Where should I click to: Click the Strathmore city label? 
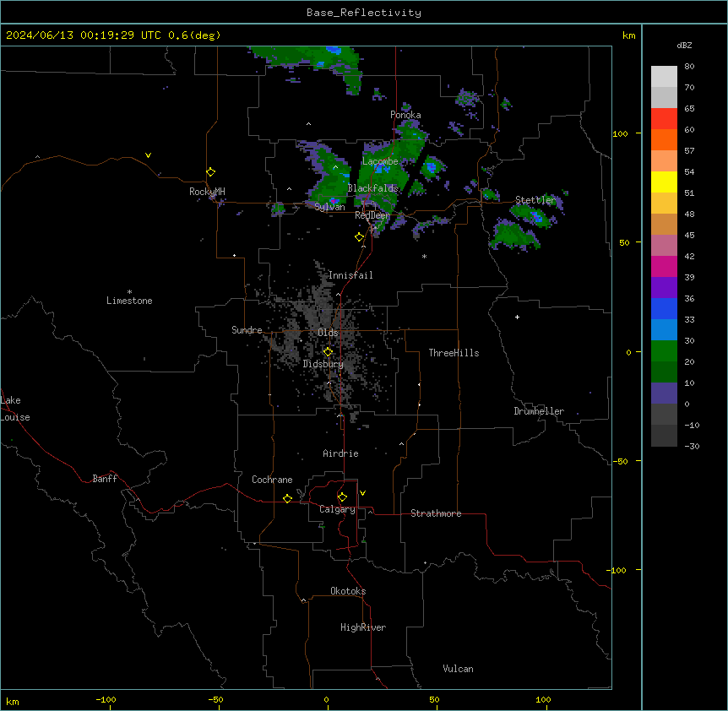tap(436, 513)
